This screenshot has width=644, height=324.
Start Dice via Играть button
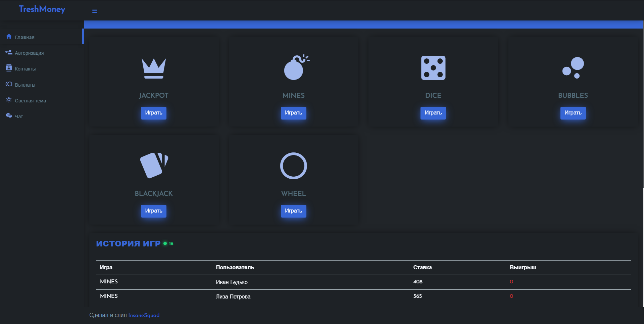coord(433,113)
